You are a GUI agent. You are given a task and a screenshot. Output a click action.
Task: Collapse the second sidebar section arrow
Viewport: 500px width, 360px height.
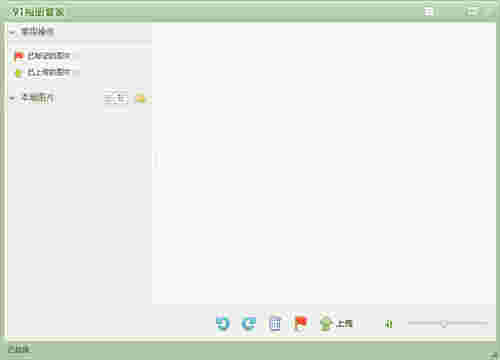[12, 98]
